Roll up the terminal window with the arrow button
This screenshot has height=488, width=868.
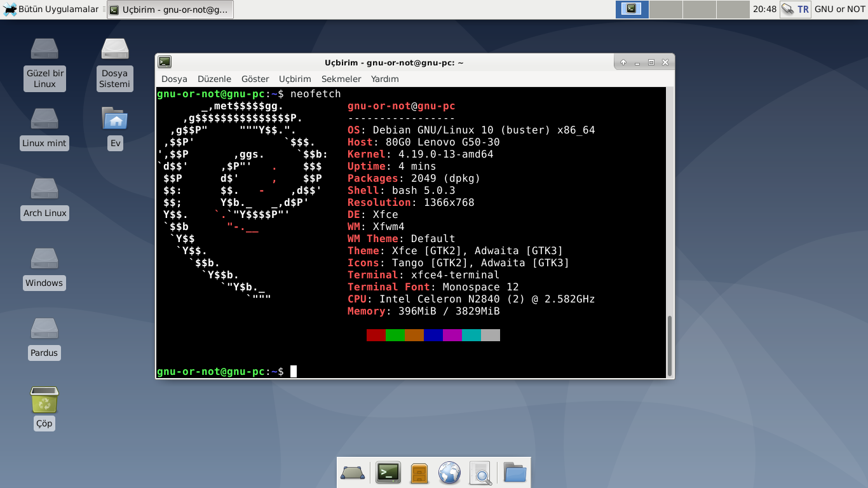click(623, 62)
